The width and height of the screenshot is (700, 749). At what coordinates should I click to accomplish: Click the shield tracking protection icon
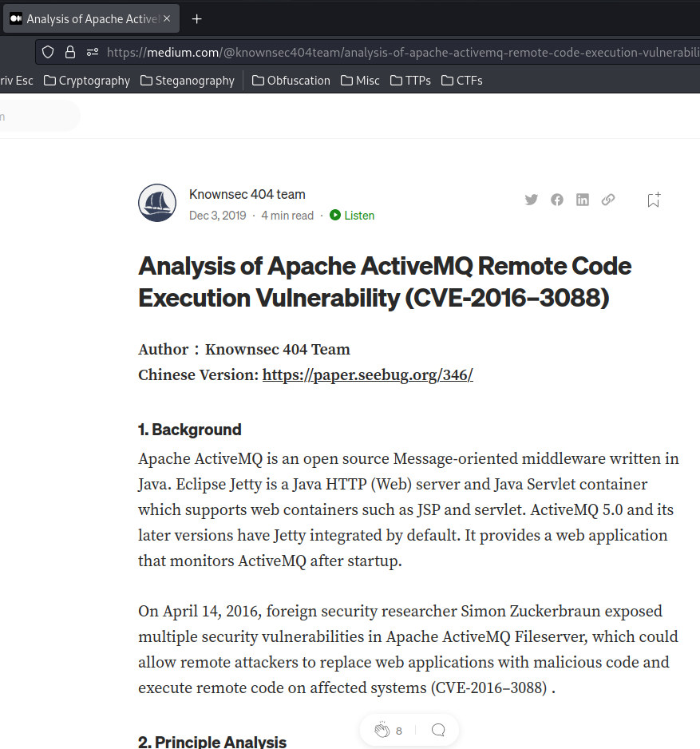(x=48, y=52)
